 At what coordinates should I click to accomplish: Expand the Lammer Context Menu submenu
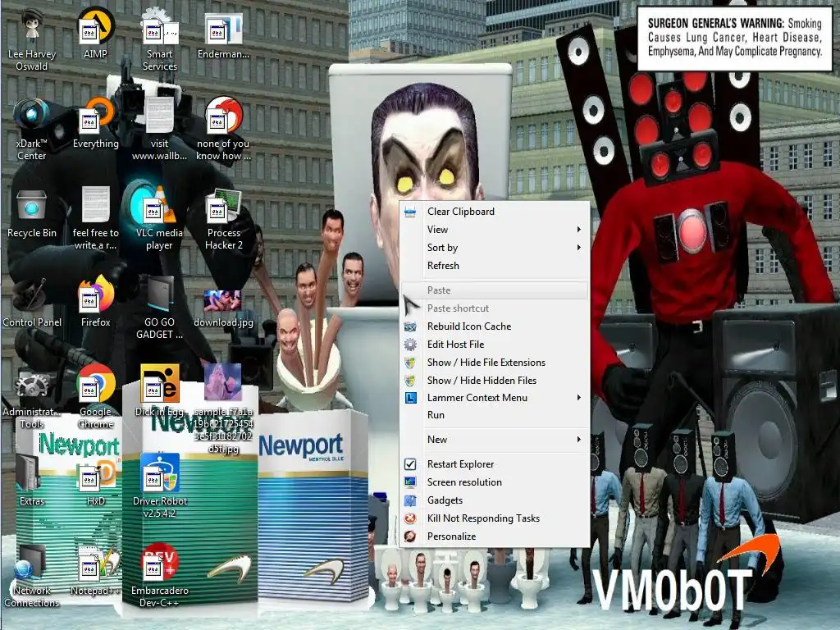495,398
